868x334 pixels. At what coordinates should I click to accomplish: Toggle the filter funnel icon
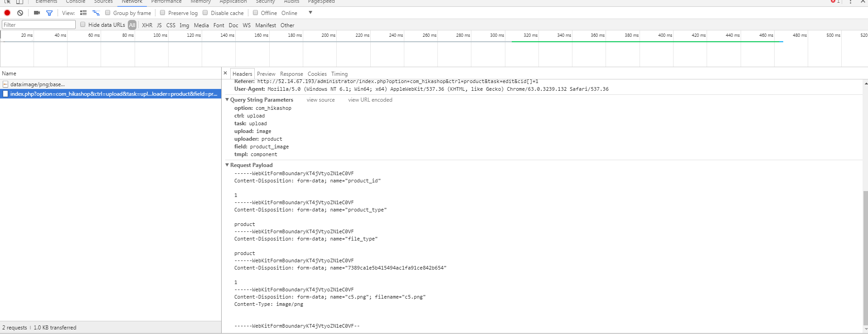(49, 13)
